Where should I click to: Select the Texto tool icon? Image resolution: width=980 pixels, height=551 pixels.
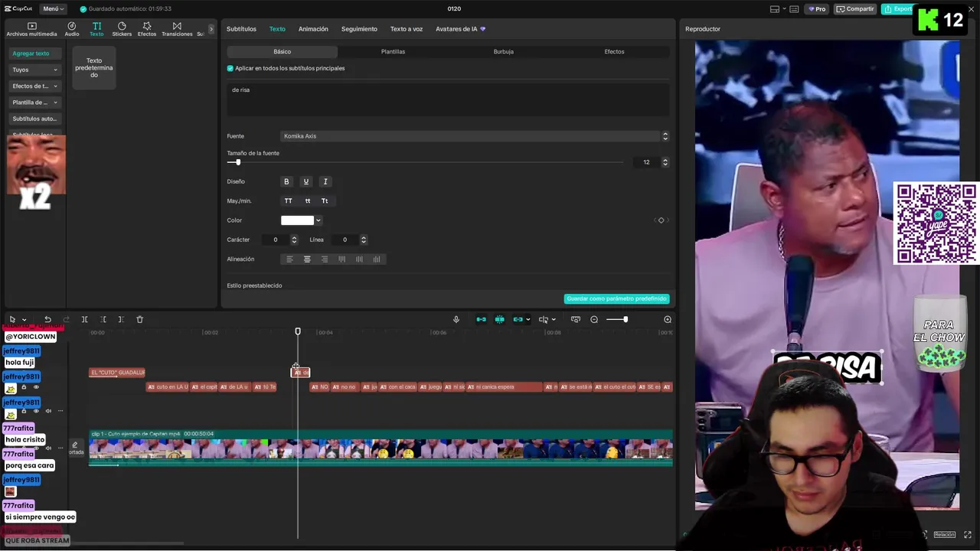click(x=96, y=26)
